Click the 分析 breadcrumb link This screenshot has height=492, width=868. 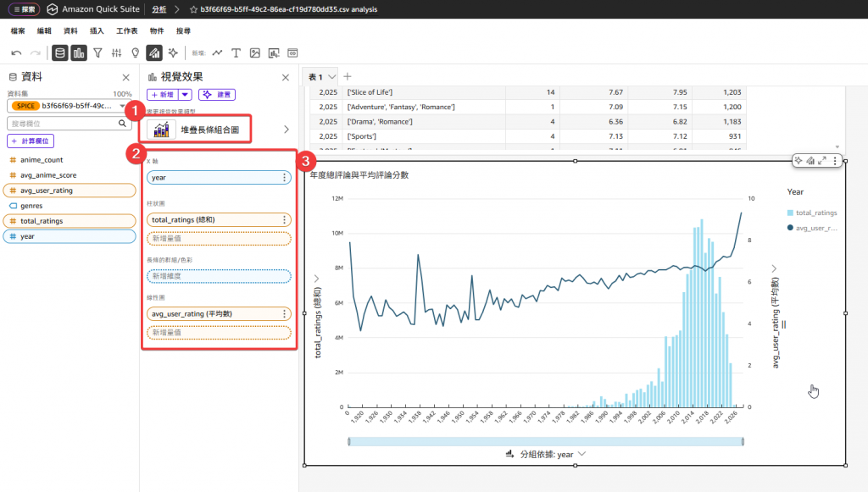[x=159, y=9]
